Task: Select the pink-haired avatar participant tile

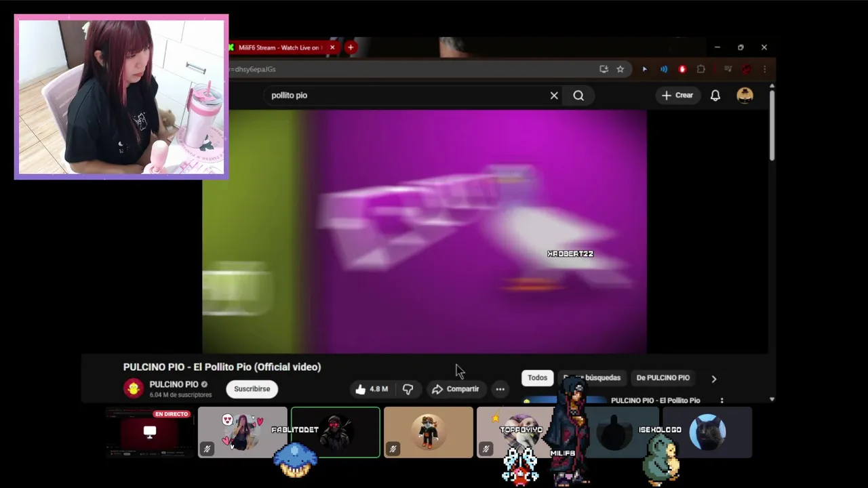Action: [242, 432]
